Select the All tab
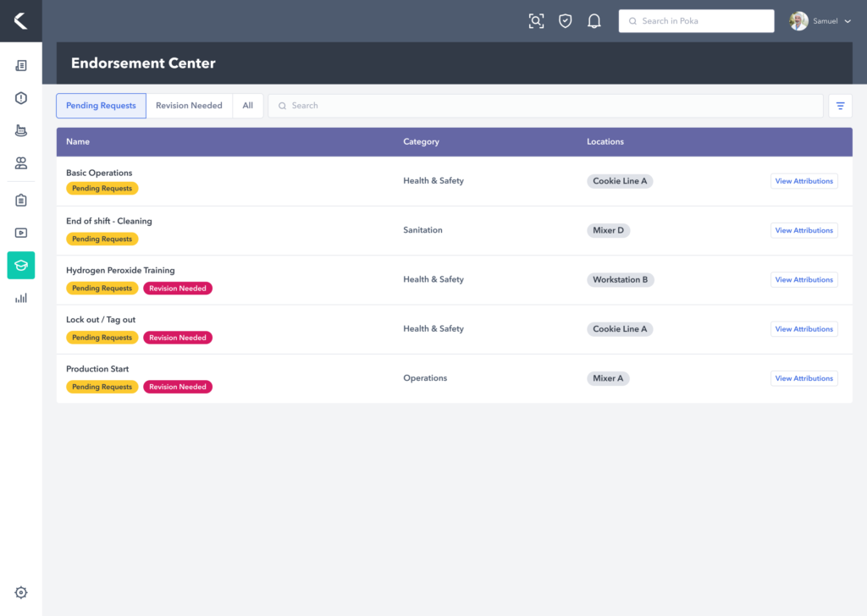Screen dimensions: 867x616 click(247, 106)
